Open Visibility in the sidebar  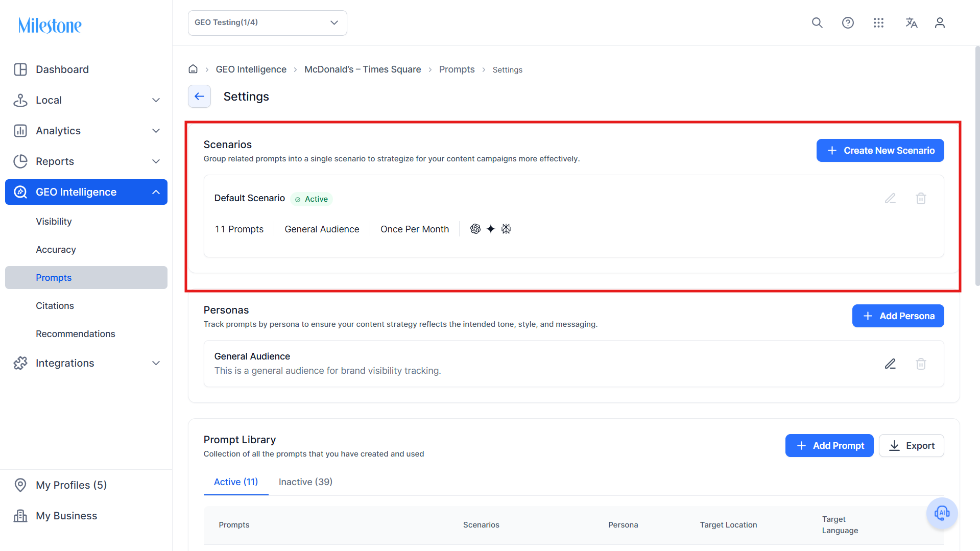[x=54, y=221]
